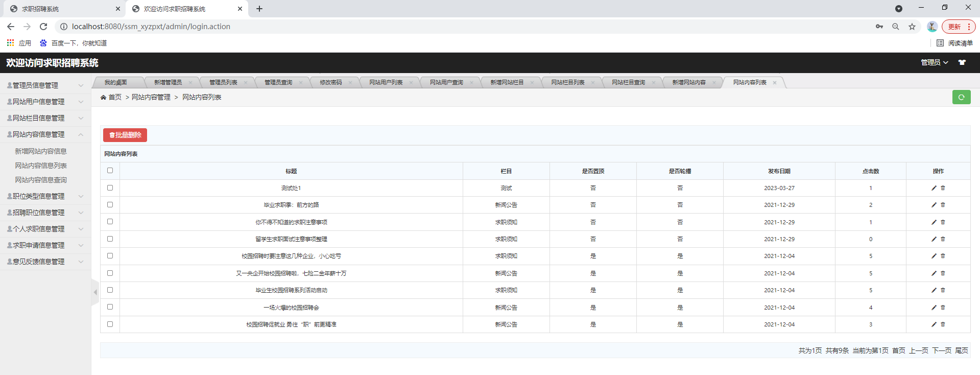The width and height of the screenshot is (980, 375).
Task: Check the box for 毕业生校园招聘系列活动启动
Action: click(x=110, y=290)
